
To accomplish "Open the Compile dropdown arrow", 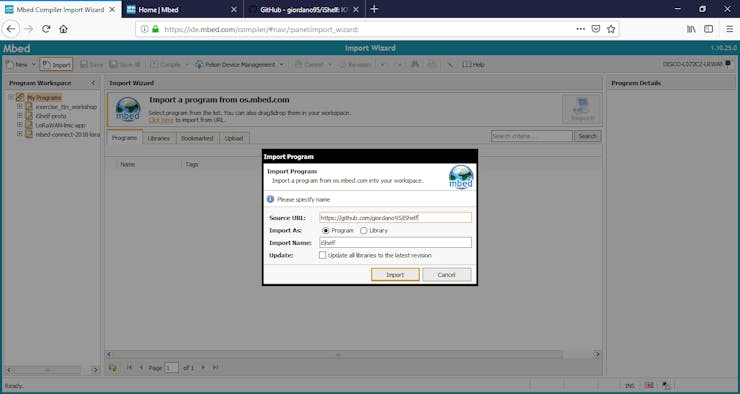I will (x=186, y=65).
